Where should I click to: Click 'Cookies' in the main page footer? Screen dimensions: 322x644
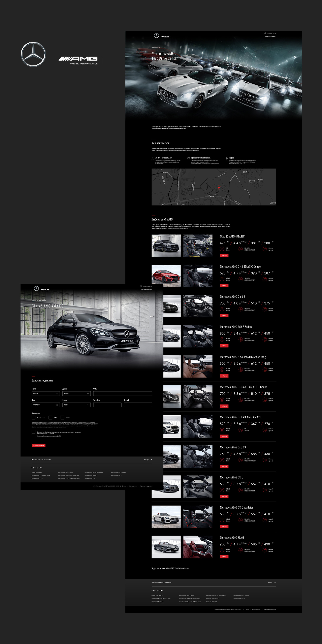point(247,610)
